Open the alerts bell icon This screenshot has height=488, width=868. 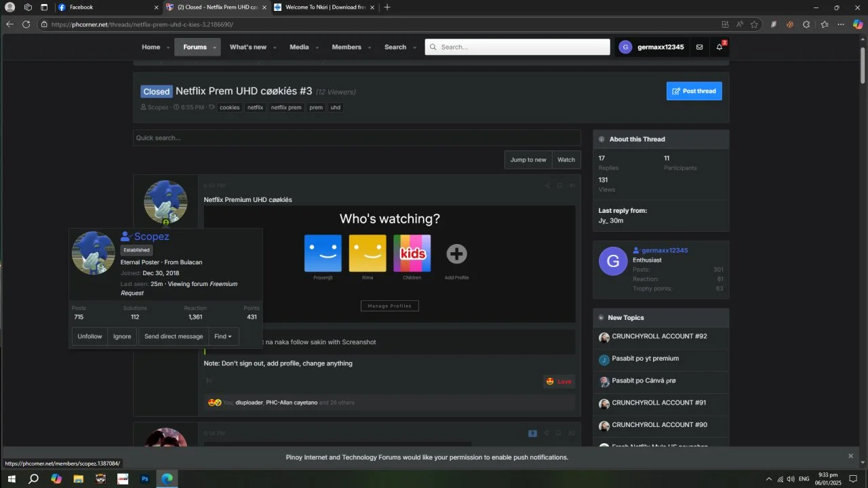(x=719, y=47)
